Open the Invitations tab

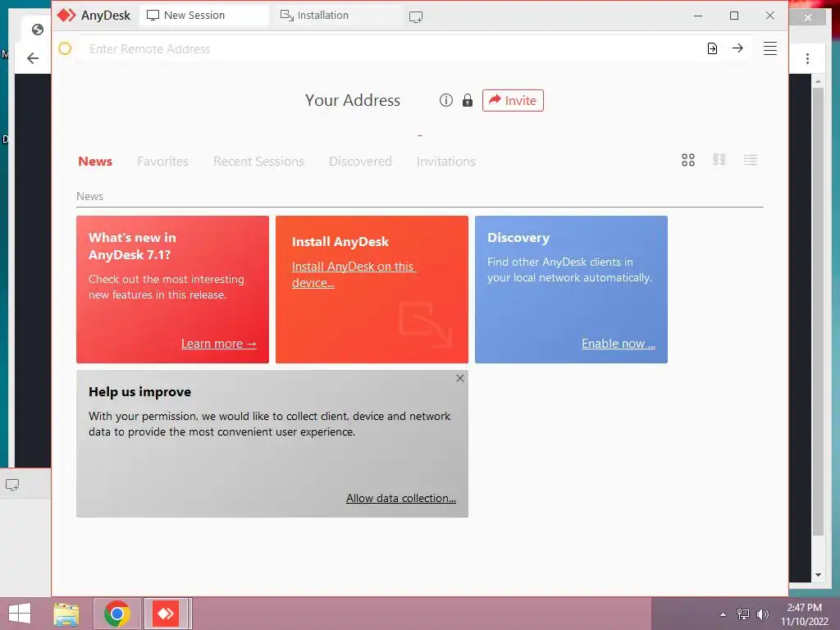point(446,162)
